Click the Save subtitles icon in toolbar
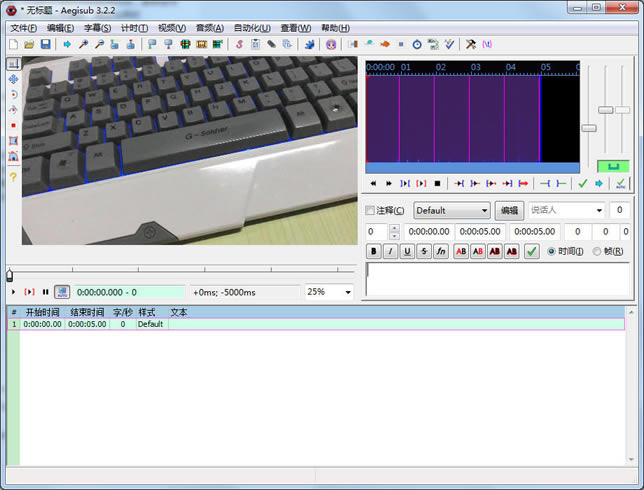 click(x=45, y=44)
